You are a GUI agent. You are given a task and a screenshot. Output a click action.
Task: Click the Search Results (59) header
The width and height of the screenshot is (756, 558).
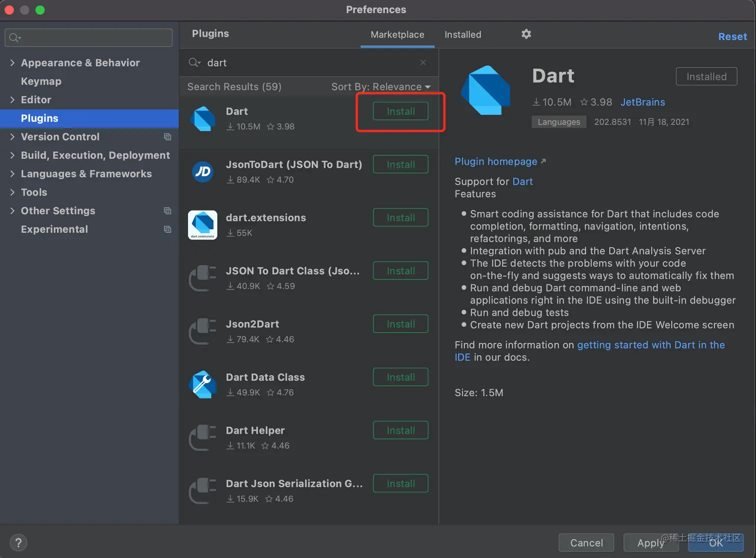(234, 87)
